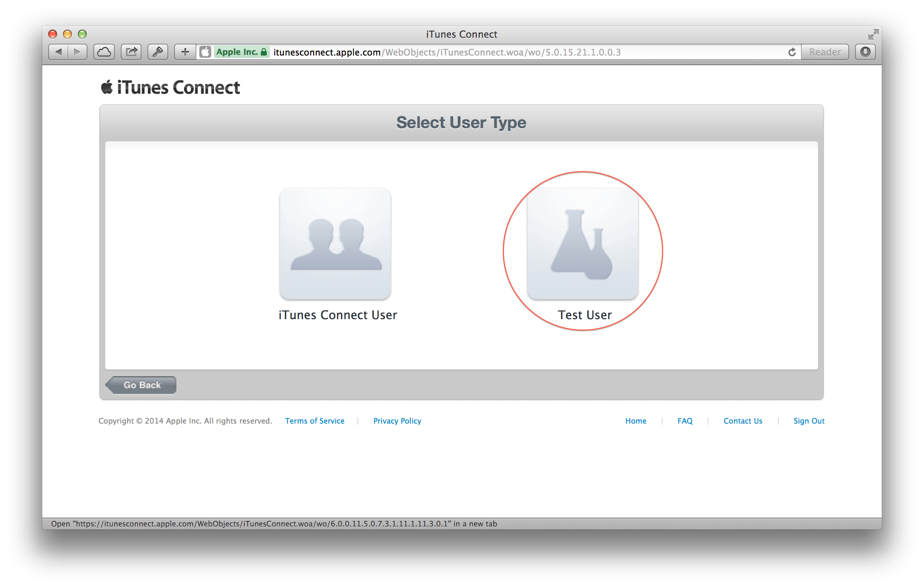Open the FAQ footer link
Image resolution: width=924 pixels, height=588 pixels.
(x=685, y=421)
